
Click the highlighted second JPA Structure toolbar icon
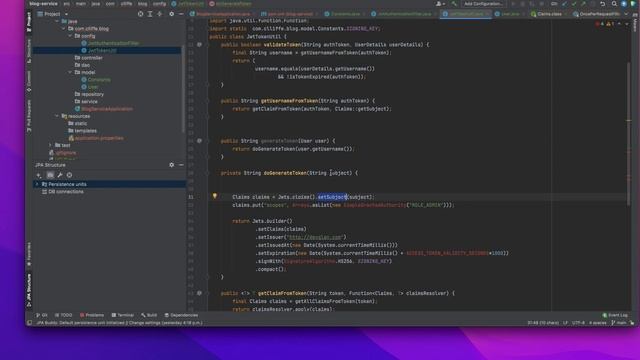50,175
